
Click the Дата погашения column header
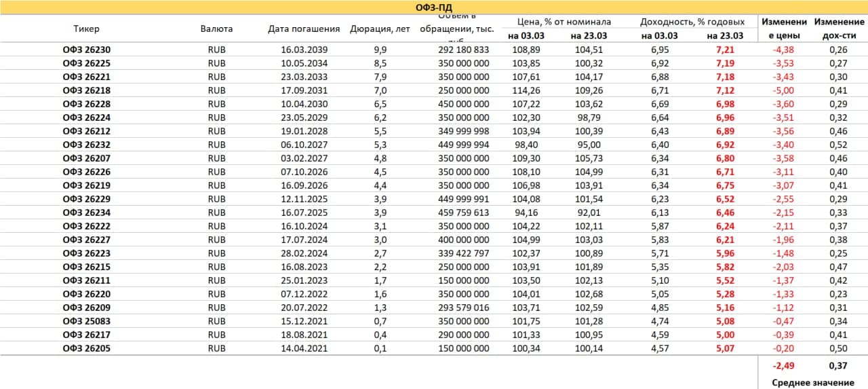(x=304, y=29)
